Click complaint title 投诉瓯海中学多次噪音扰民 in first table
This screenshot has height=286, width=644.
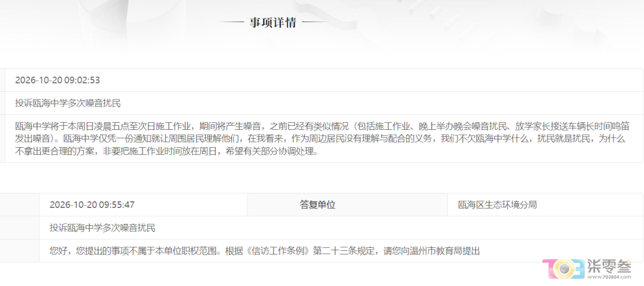click(x=68, y=103)
